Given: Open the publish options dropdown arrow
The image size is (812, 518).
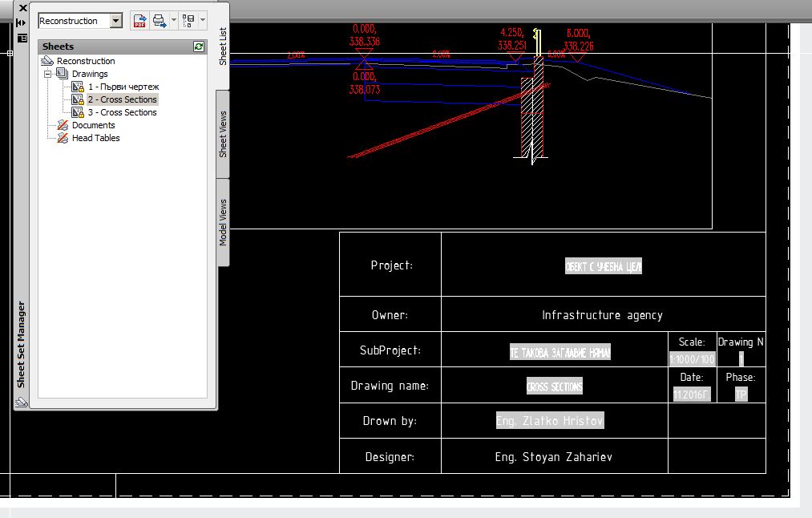Looking at the screenshot, I should pos(173,22).
